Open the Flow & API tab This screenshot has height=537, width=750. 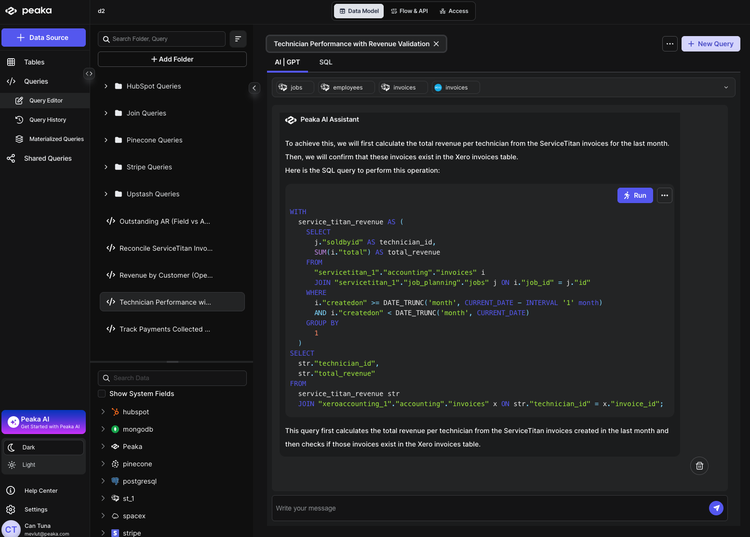point(408,11)
